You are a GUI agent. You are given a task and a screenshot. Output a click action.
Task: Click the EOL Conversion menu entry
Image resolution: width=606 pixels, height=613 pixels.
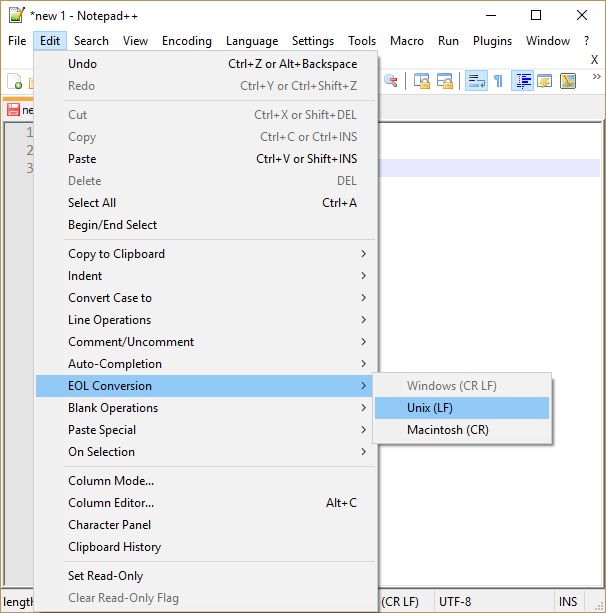point(206,386)
